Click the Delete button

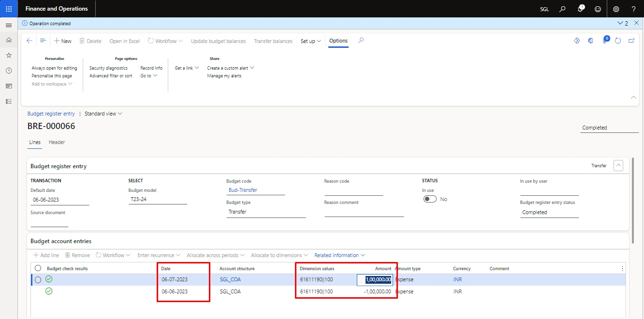tap(90, 41)
